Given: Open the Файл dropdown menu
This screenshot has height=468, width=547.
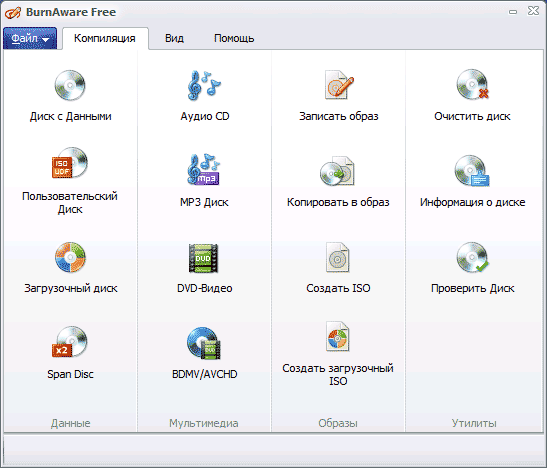Looking at the screenshot, I should pyautogui.click(x=30, y=38).
